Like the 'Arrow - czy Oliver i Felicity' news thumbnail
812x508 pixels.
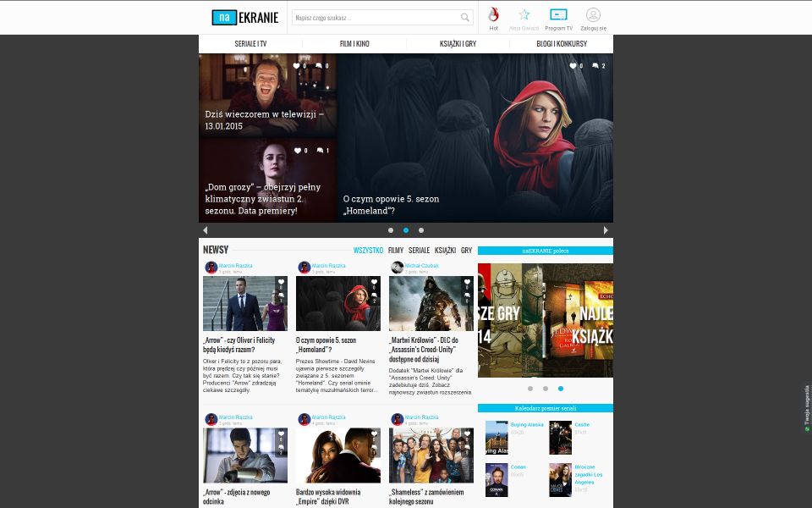pyautogui.click(x=281, y=282)
